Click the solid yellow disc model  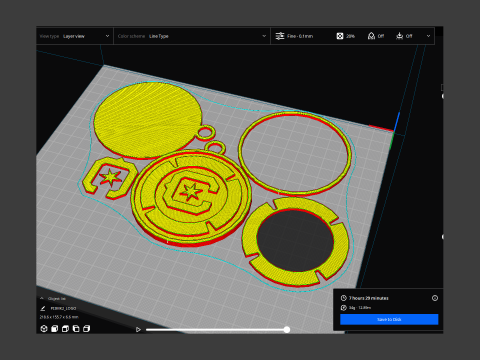point(148,120)
